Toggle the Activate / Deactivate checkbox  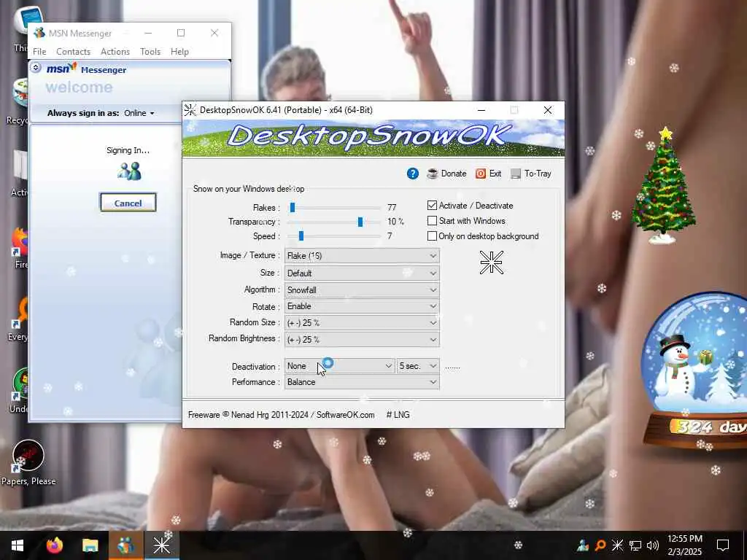[x=432, y=205]
